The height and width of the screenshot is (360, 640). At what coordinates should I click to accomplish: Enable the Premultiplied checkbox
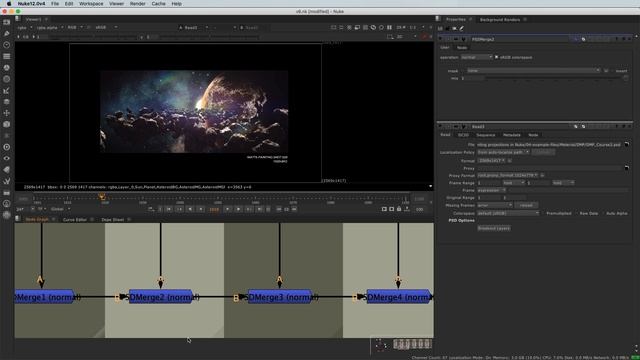coord(544,213)
